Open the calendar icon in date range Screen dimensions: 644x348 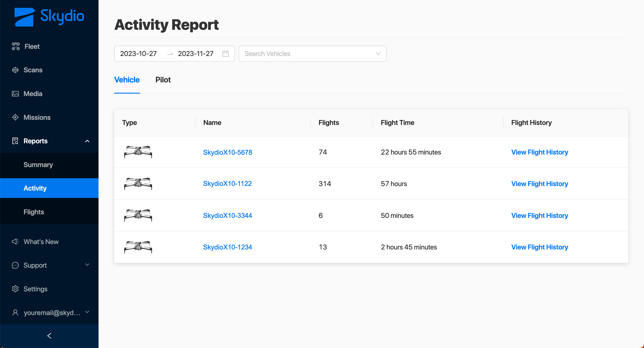pyautogui.click(x=225, y=54)
